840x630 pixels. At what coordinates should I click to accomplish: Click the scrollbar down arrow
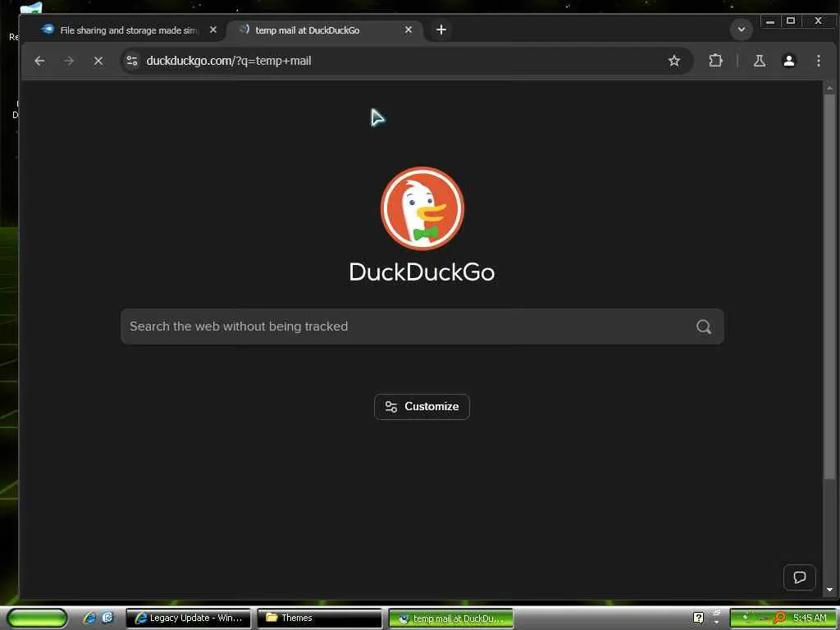[829, 590]
